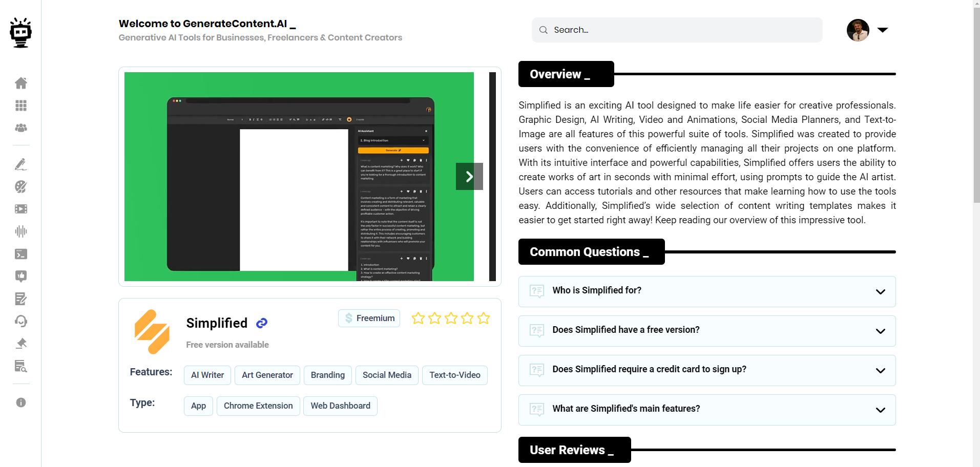Select the thumbs-up chat icon in the sidebar

(21, 277)
